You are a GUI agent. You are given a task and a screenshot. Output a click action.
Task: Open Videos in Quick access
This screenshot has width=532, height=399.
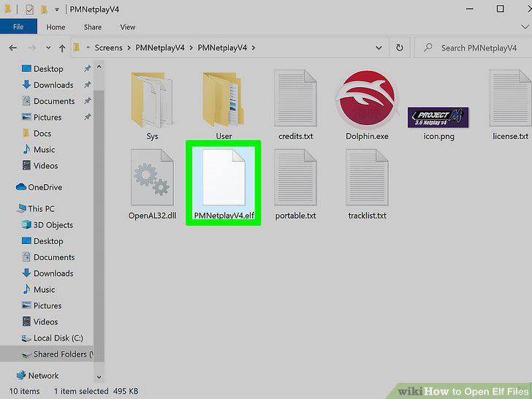[x=45, y=166]
